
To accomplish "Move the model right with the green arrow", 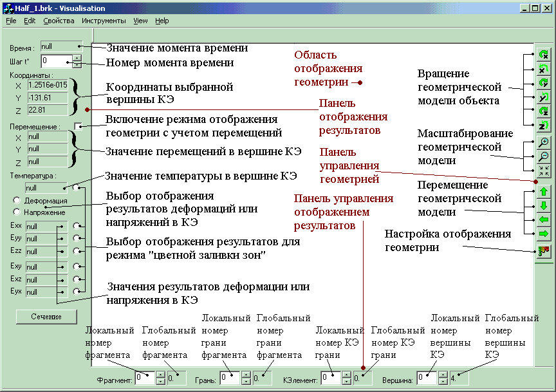I will point(543,234).
